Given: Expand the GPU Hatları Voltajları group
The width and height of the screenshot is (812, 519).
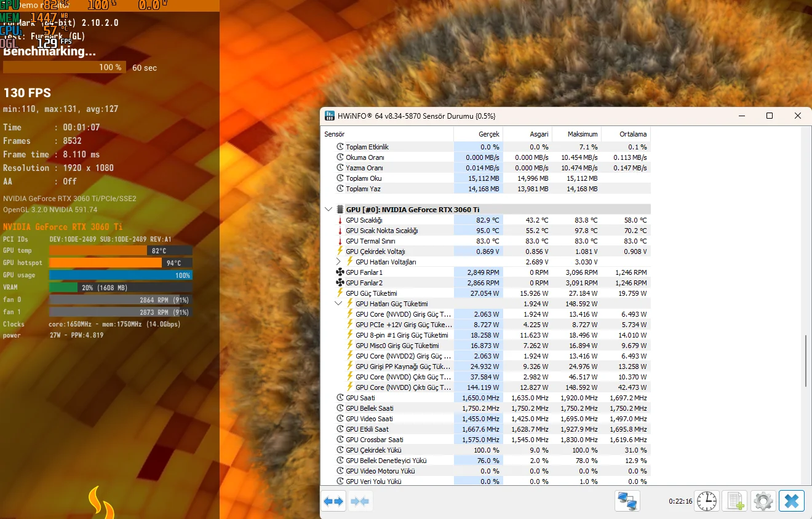Looking at the screenshot, I should click(338, 262).
